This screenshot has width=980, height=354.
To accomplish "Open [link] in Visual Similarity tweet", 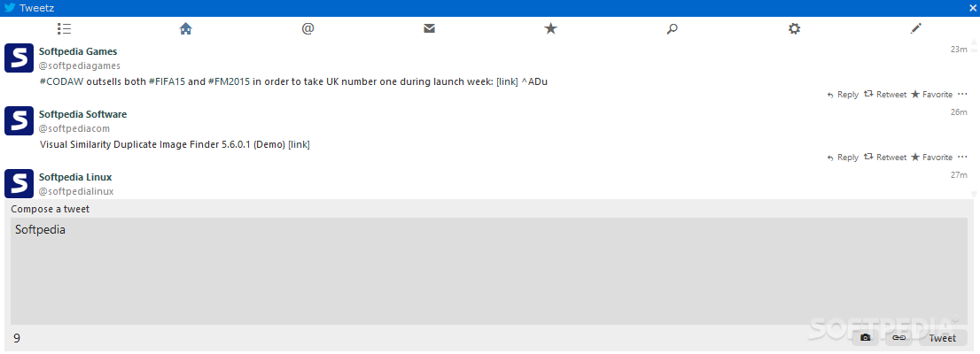I will [x=299, y=144].
